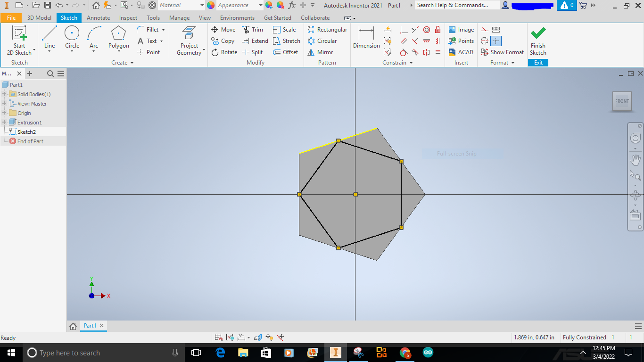Open the File menu
Screen dimensions: 644x362
tap(11, 18)
